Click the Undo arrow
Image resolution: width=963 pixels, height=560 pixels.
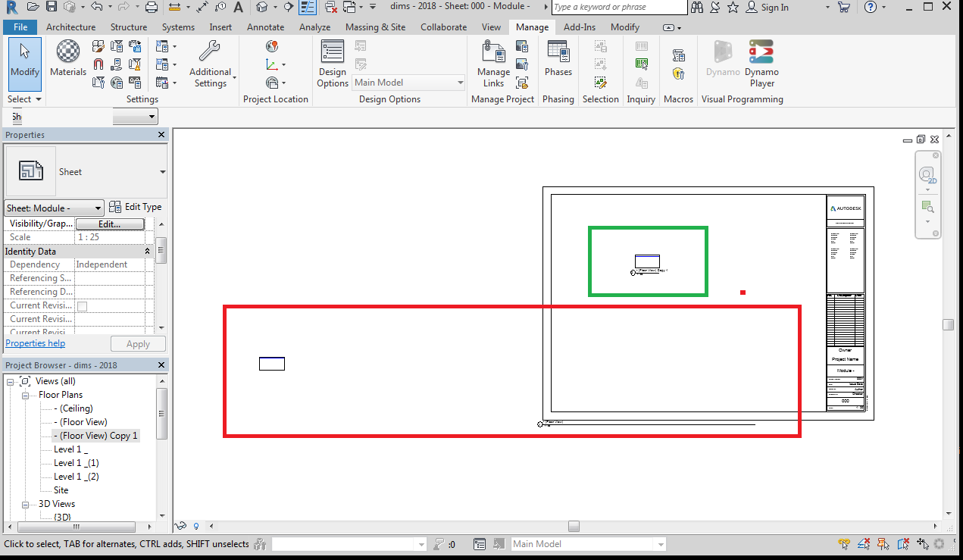(x=95, y=8)
